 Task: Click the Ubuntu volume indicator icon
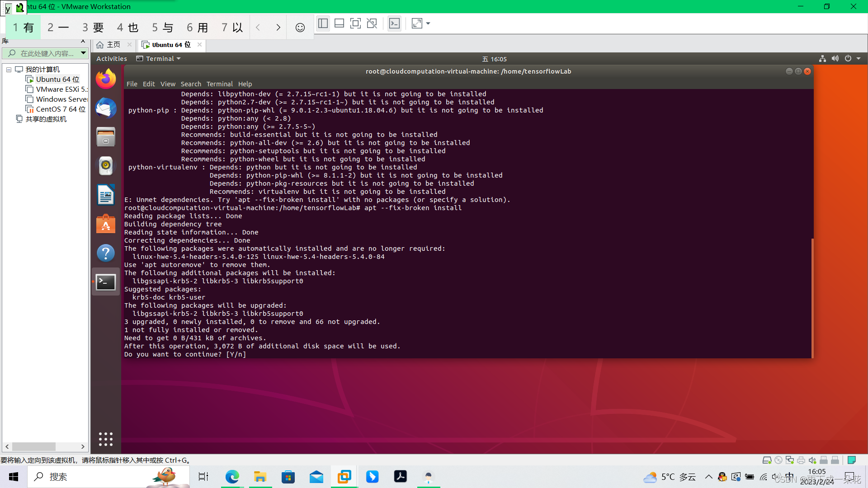click(835, 59)
